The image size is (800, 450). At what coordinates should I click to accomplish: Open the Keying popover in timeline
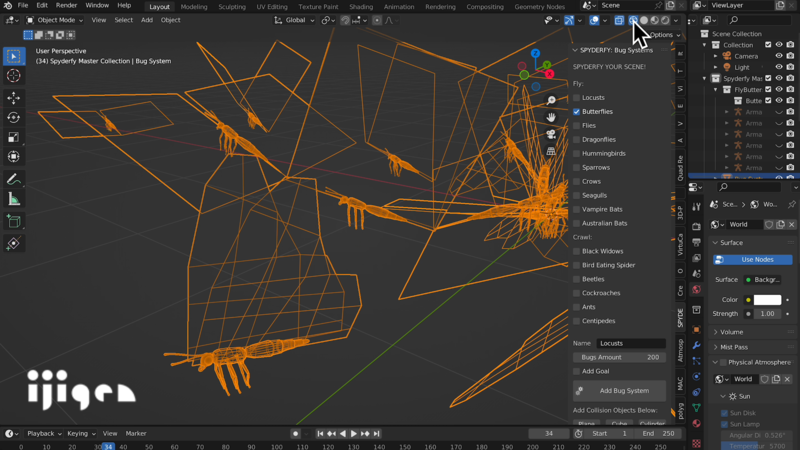tap(81, 434)
